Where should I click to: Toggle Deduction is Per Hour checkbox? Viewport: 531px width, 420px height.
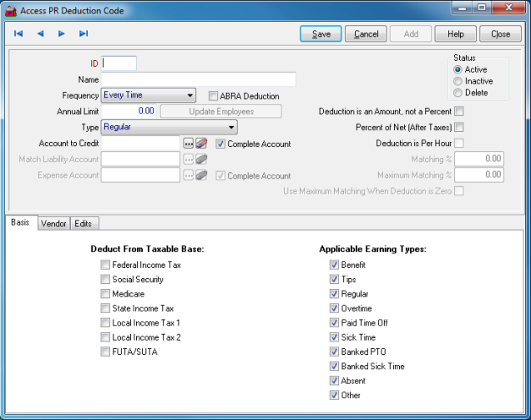pyautogui.click(x=458, y=143)
